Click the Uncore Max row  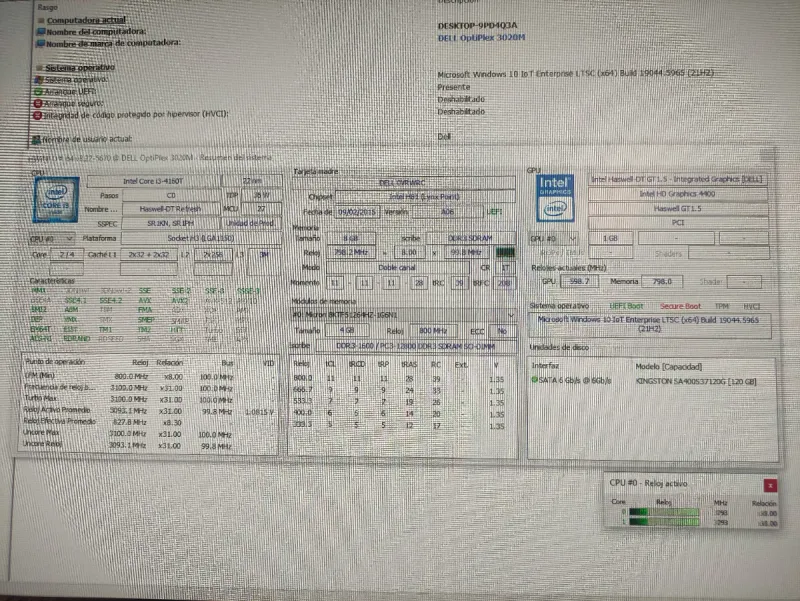tap(148, 434)
